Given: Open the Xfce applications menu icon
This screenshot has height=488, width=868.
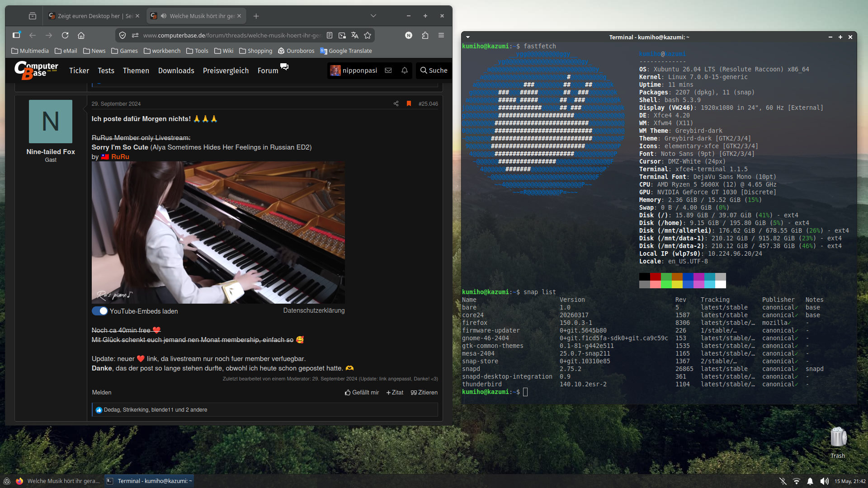Looking at the screenshot, I should tap(7, 481).
